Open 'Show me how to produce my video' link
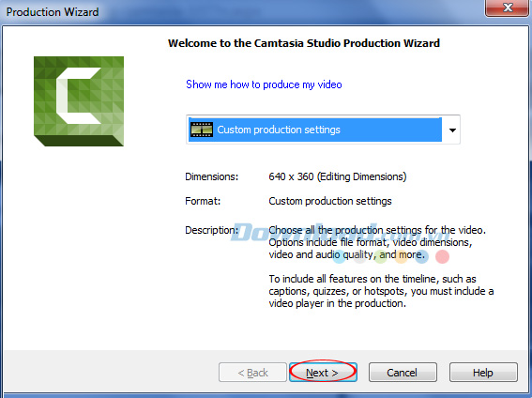Screen dimensions: 532x398 pos(264,84)
